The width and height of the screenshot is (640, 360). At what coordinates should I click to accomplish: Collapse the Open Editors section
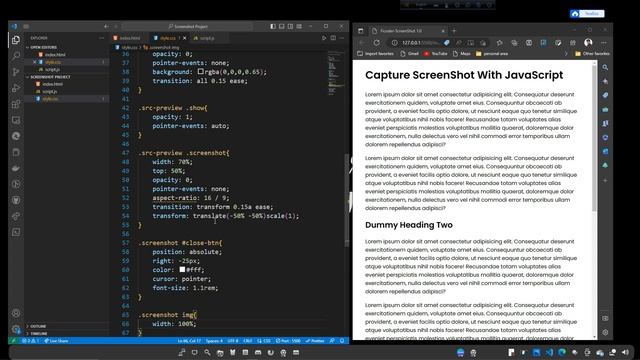click(x=42, y=47)
